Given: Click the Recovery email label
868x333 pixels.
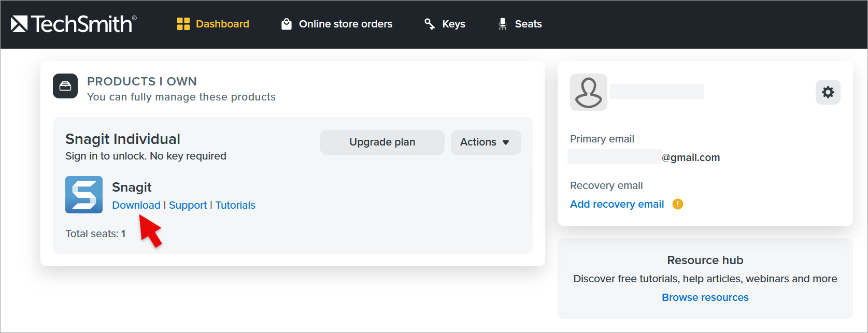Looking at the screenshot, I should [x=606, y=185].
